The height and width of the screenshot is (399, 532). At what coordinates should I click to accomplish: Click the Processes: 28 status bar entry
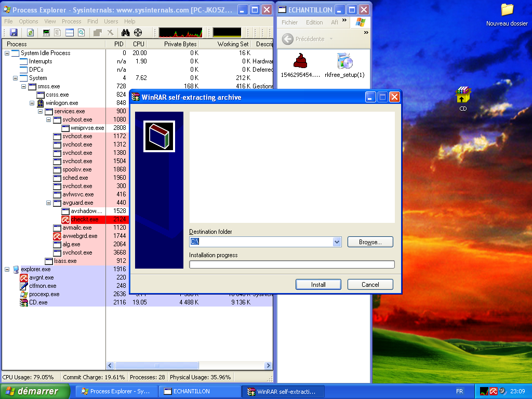[147, 377]
